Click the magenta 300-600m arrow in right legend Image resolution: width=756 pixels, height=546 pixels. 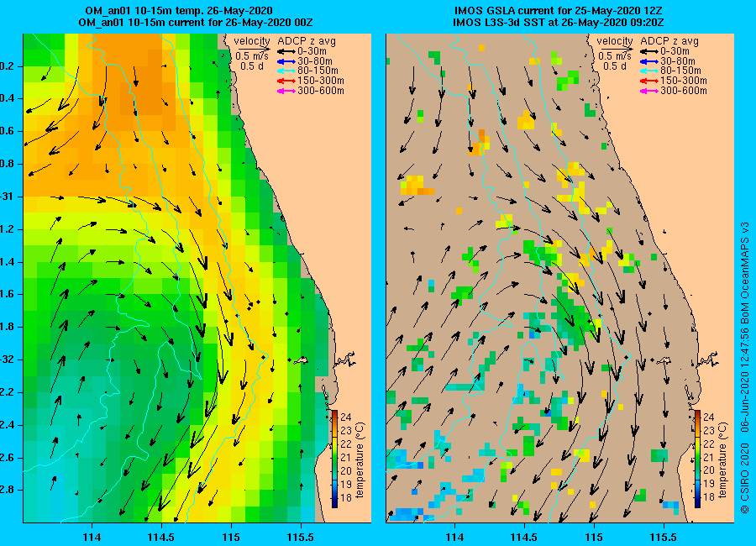pos(649,91)
